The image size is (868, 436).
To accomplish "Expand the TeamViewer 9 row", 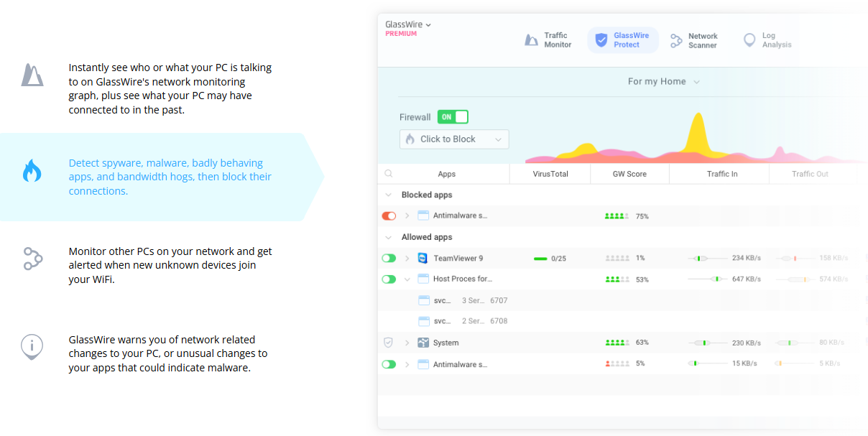I will pyautogui.click(x=407, y=259).
